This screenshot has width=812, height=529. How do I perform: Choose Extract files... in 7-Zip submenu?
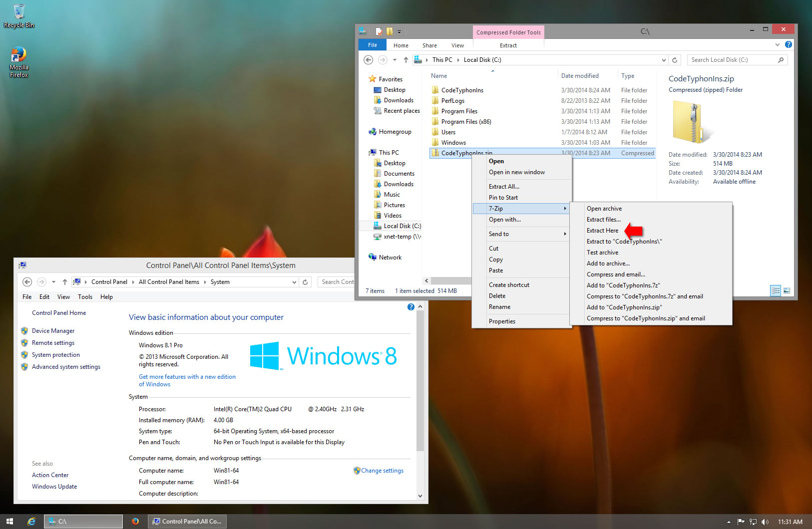point(604,220)
